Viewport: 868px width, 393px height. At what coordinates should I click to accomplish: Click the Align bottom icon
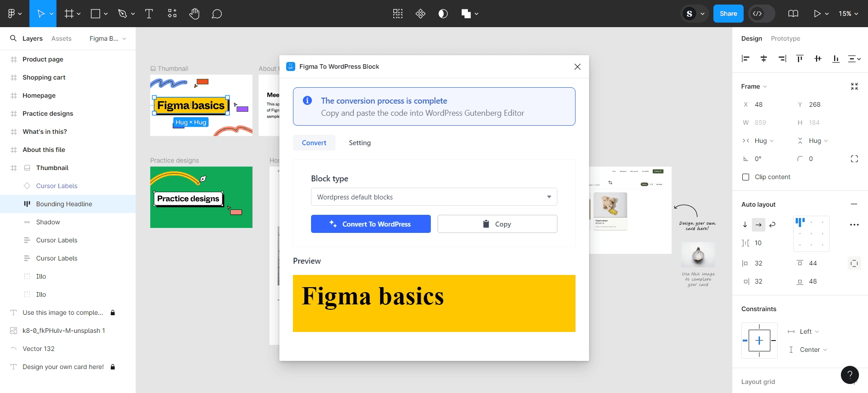(x=836, y=59)
